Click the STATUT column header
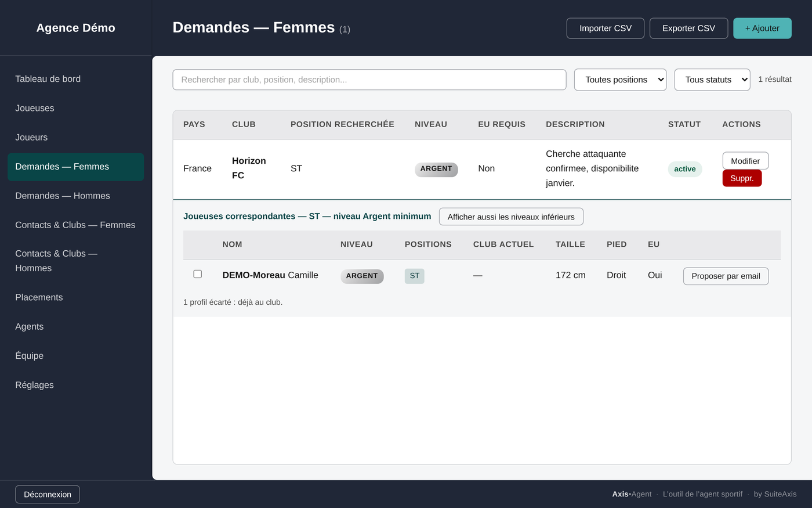The height and width of the screenshot is (508, 812). (x=684, y=124)
